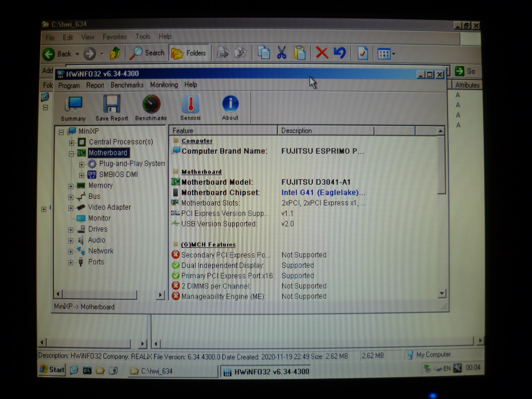Expand the Drives tree node
This screenshot has width=532, height=399.
(71, 230)
